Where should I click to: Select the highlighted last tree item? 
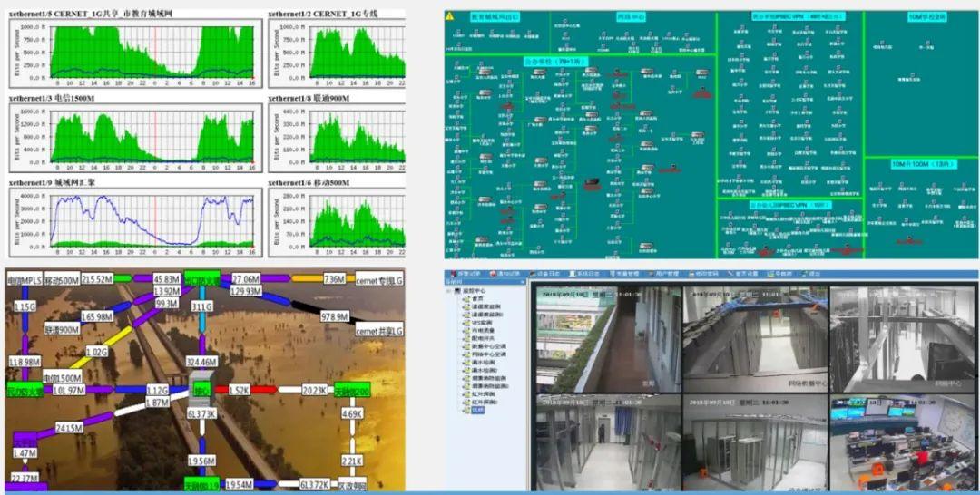[477, 411]
